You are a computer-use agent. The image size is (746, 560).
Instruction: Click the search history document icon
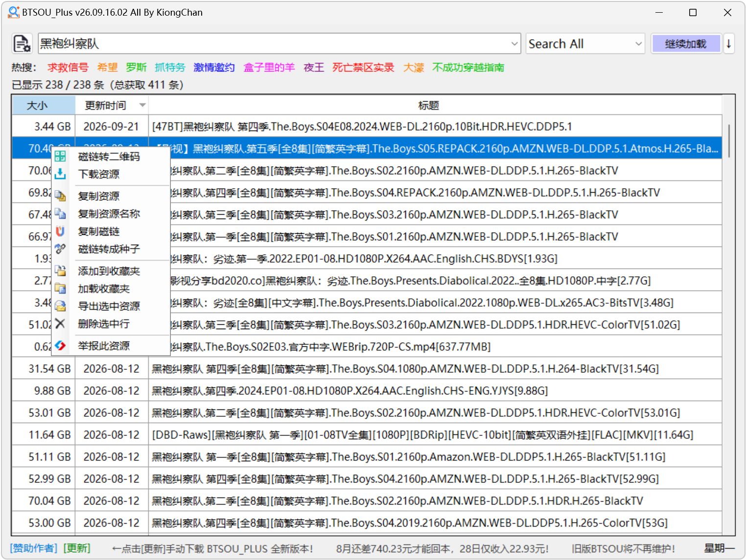(22, 44)
